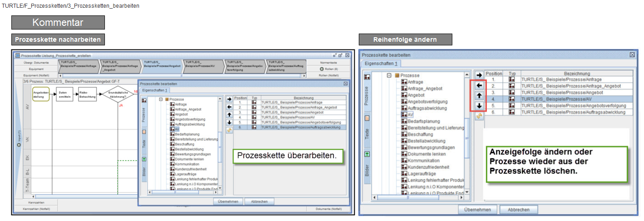Click Position column header in Reihenfolge ändern table
Viewport: 644px width, 221px height.
[494, 73]
